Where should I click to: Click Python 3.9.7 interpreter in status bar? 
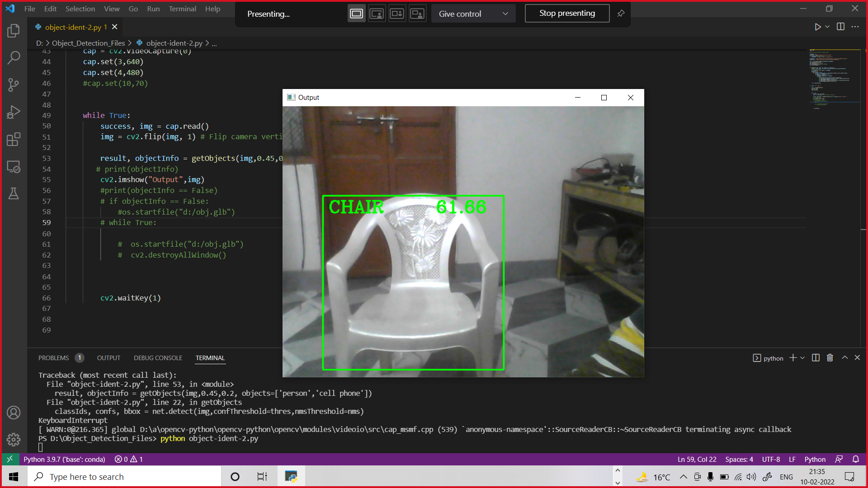(x=64, y=459)
